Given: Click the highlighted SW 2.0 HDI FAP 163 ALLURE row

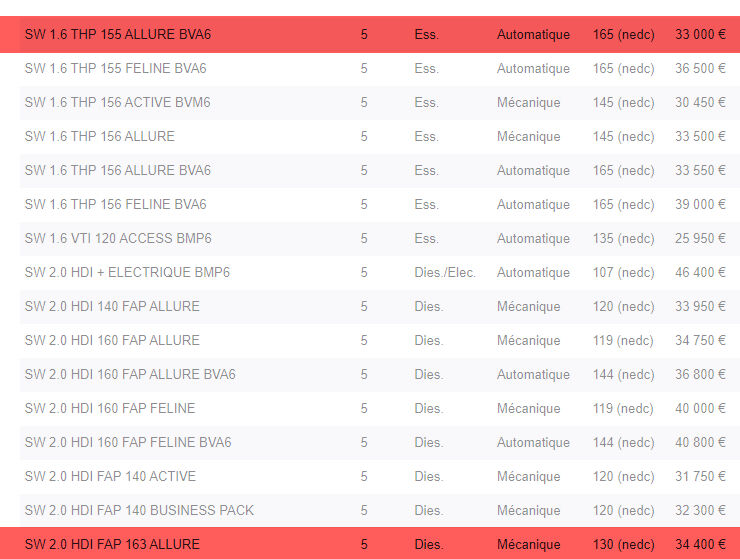Looking at the screenshot, I should (370, 543).
